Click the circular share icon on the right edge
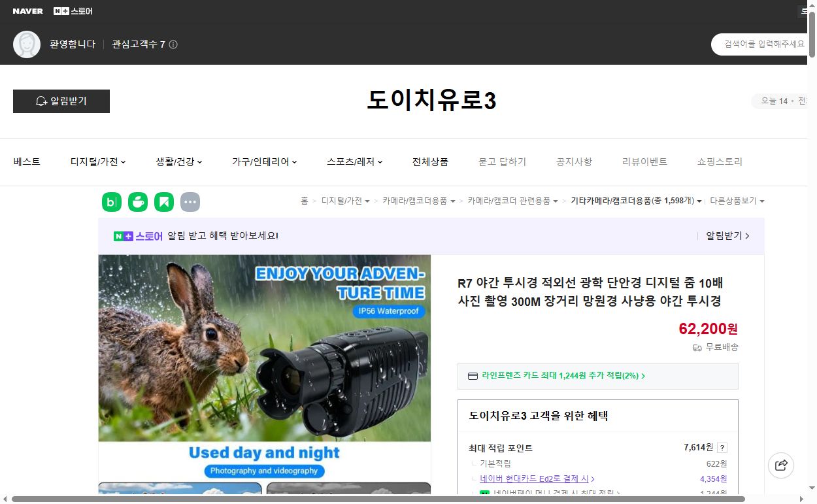The image size is (817, 504). coord(781,465)
